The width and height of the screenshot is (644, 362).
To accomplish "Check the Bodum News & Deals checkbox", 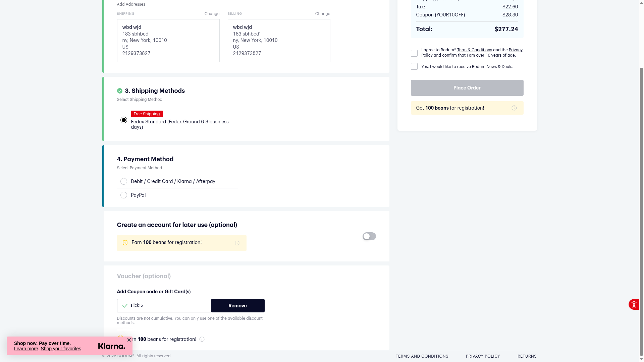I will [x=414, y=66].
